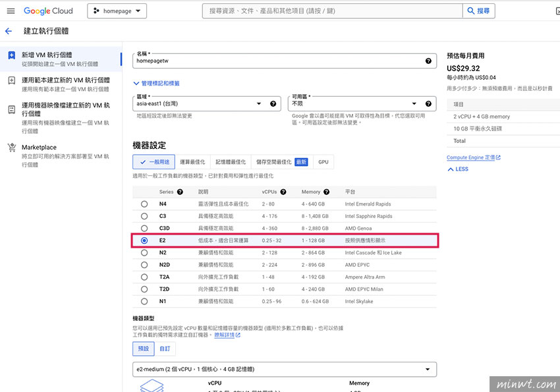This screenshot has height=392, width=560.
Task: Expand 管理標記和標籤 section
Action: (156, 84)
